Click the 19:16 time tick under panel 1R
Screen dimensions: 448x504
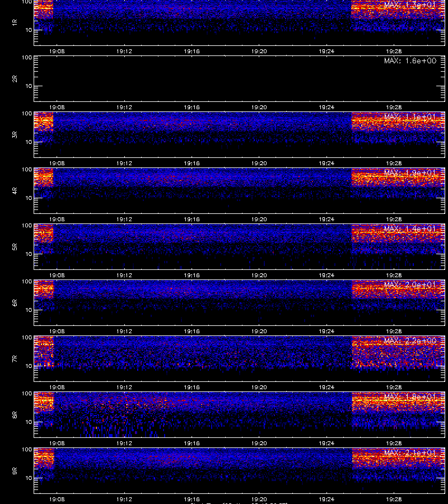pyautogui.click(x=192, y=52)
